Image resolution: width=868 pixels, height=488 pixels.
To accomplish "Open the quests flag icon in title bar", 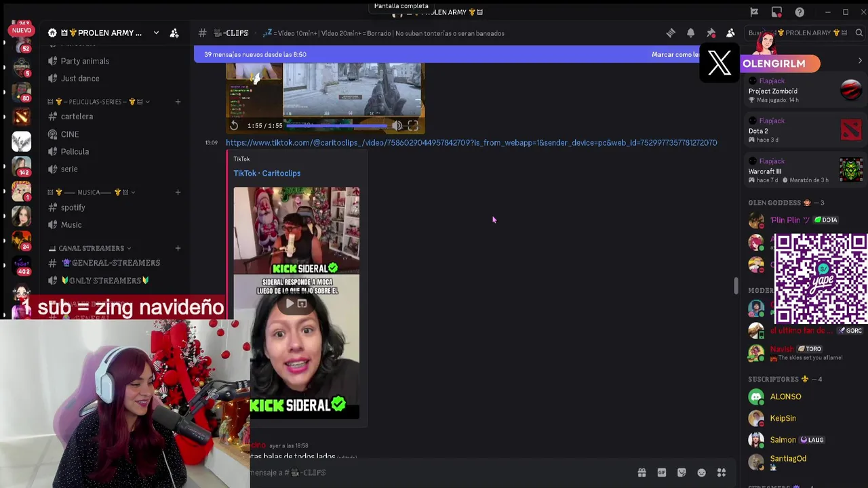I will pyautogui.click(x=754, y=12).
